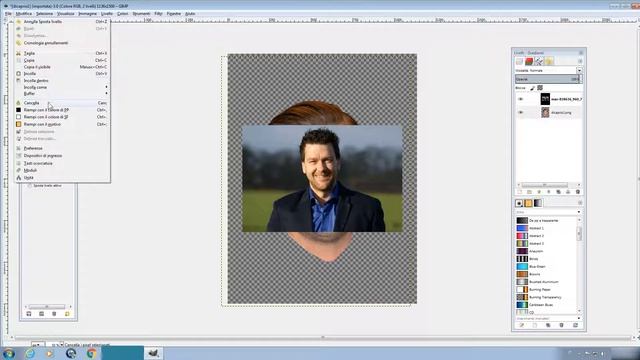Click the edit gradient icon at dock bottom
Screen dimensions: 640x360
click(521, 325)
